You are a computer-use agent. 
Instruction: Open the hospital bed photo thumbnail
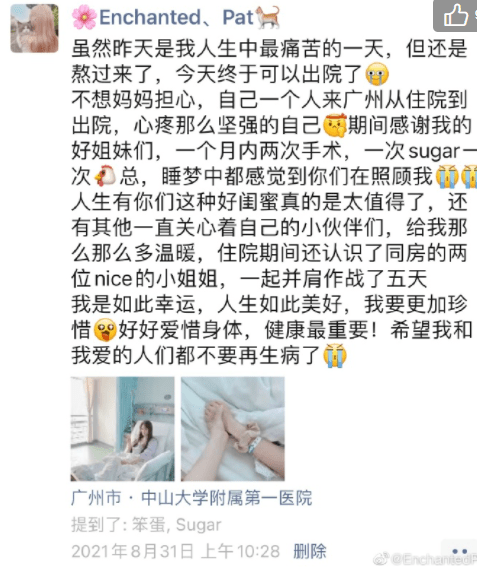tap(122, 429)
